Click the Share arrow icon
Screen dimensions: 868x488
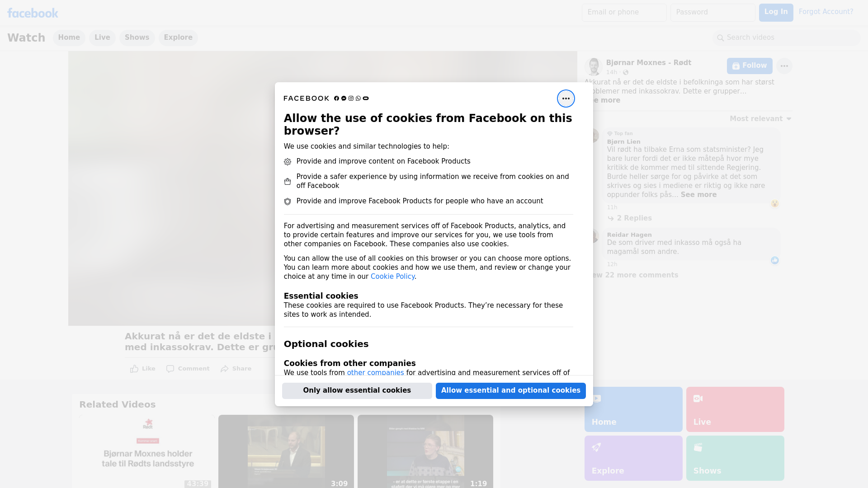click(x=225, y=369)
